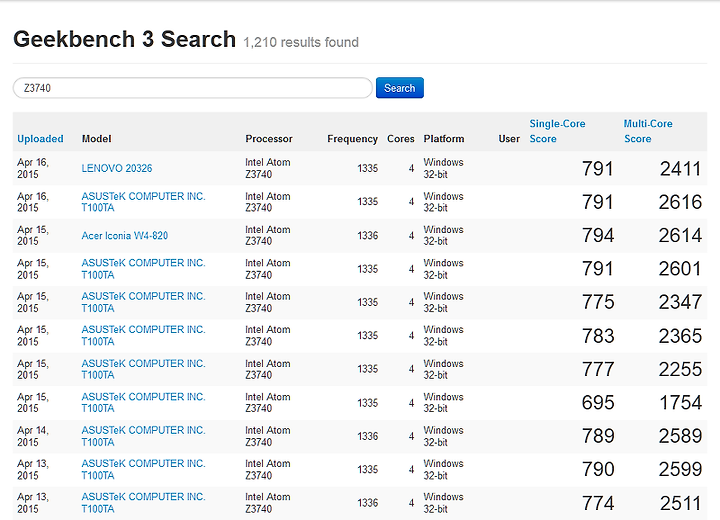720x520 pixels.
Task: Open ASUSTeK T100TA result scoring 2601
Action: [143, 269]
